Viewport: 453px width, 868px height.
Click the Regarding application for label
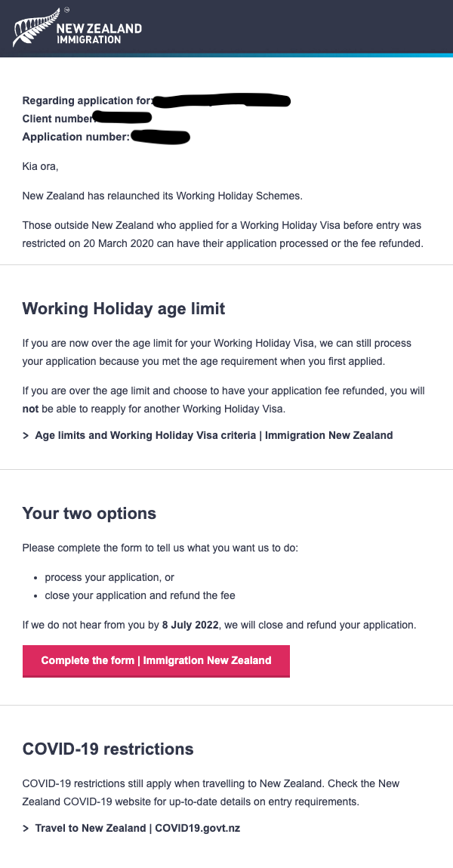click(x=88, y=100)
